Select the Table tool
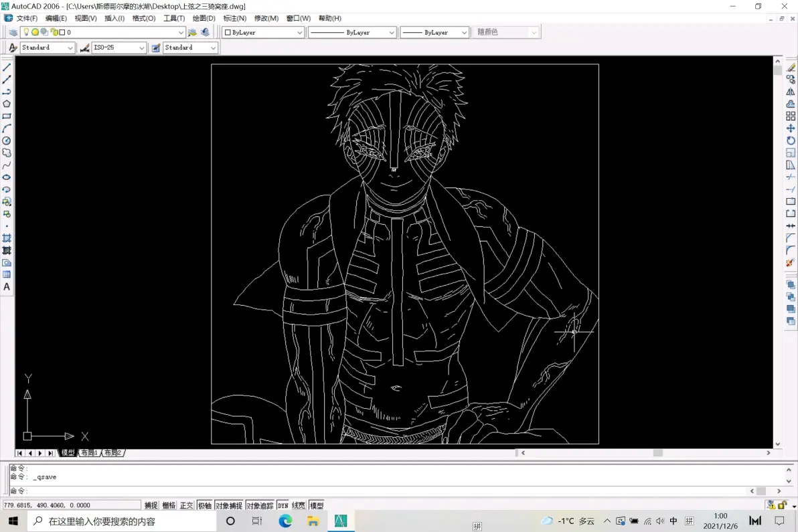798x532 pixels. (x=7, y=274)
